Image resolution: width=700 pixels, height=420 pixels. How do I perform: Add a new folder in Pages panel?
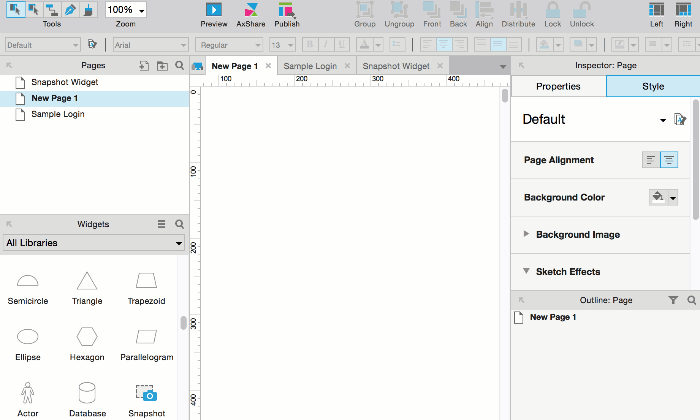162,65
